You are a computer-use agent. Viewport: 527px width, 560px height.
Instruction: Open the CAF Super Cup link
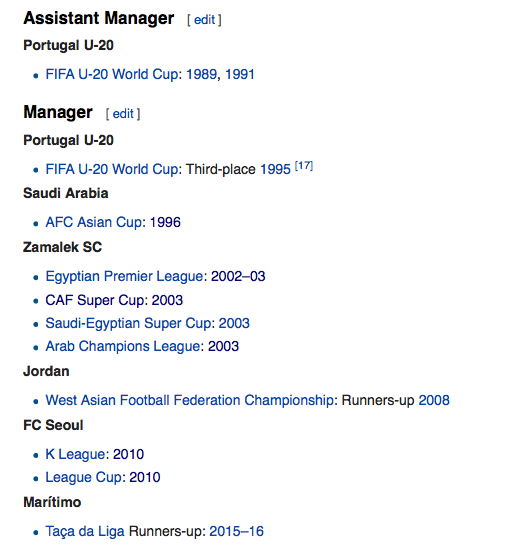tap(94, 300)
